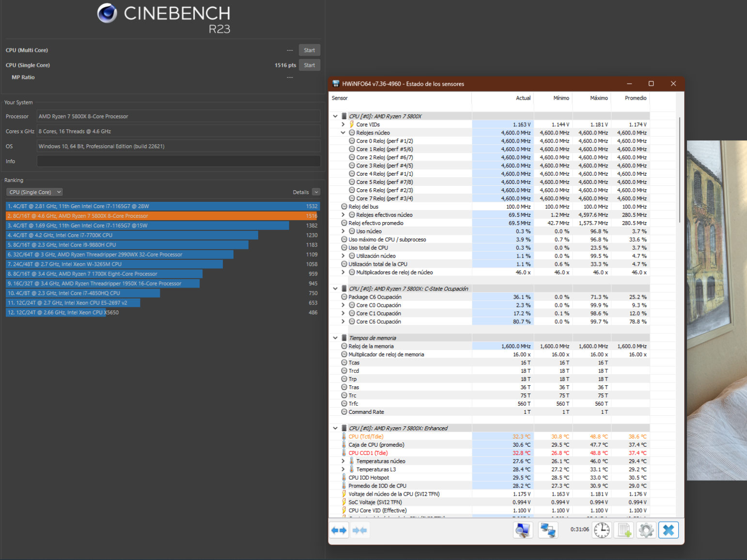Open HWiNFO network remote monitors icon
This screenshot has width=747, height=560.
pyautogui.click(x=548, y=530)
